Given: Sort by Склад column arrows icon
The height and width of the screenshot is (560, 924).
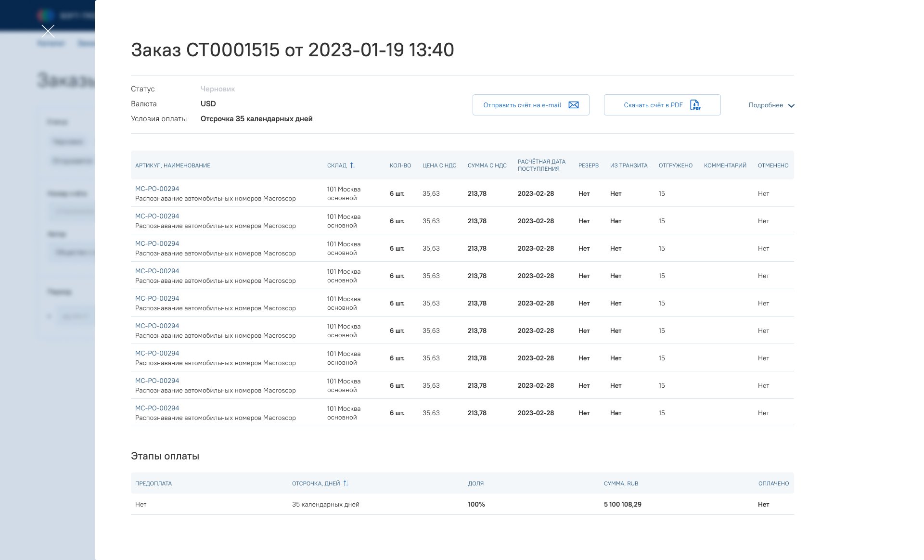Looking at the screenshot, I should [x=352, y=165].
